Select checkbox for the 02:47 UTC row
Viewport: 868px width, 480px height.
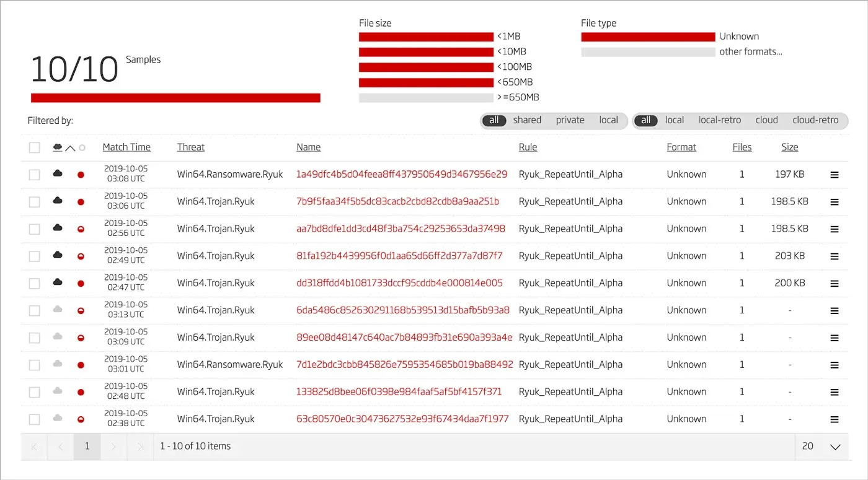(35, 284)
